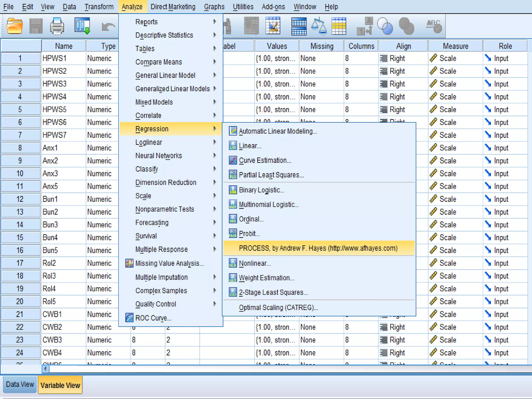Expand the Compare Means submenu
This screenshot has height=399, width=532.
click(x=159, y=62)
